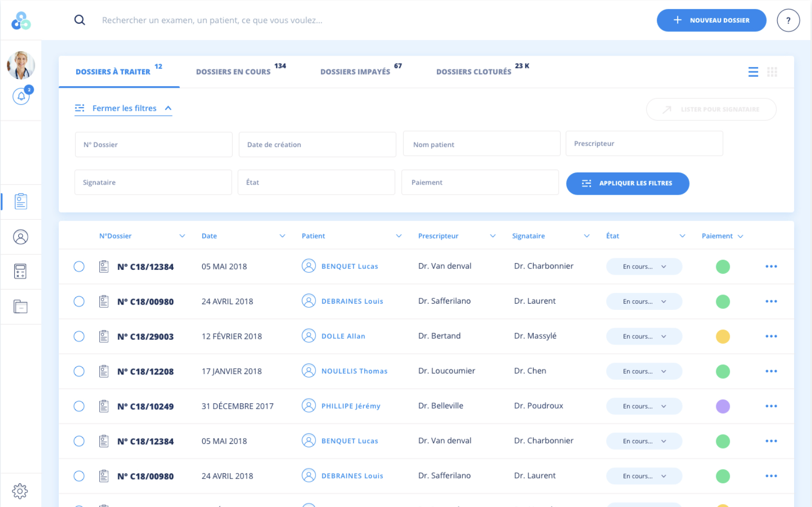Switch to the Dossiers en cours tab

click(x=233, y=71)
